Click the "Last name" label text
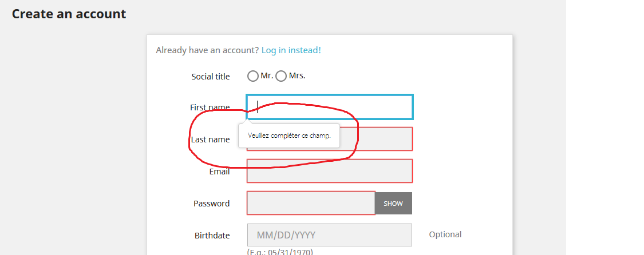The height and width of the screenshot is (255, 644). [211, 140]
